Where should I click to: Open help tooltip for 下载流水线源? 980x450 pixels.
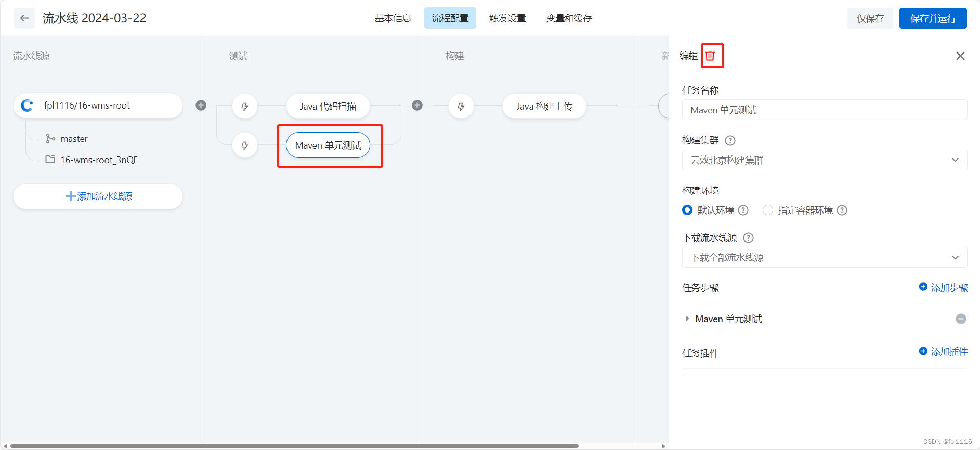pyautogui.click(x=749, y=237)
